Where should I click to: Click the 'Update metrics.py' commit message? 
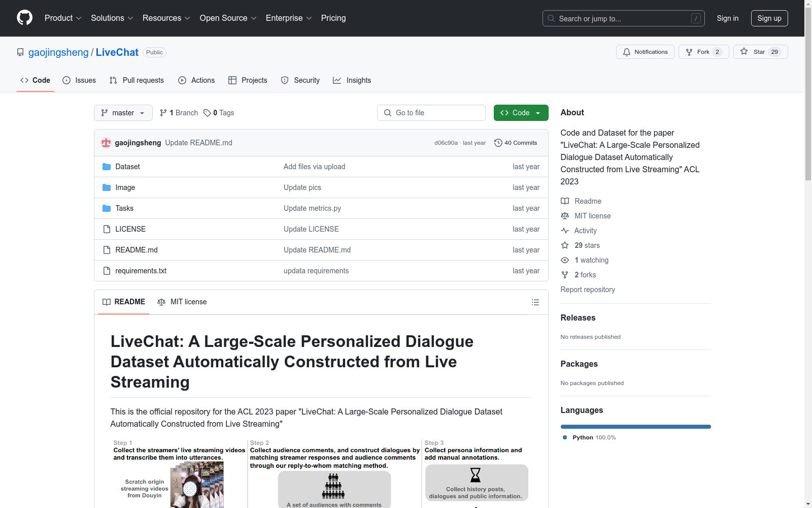point(312,208)
